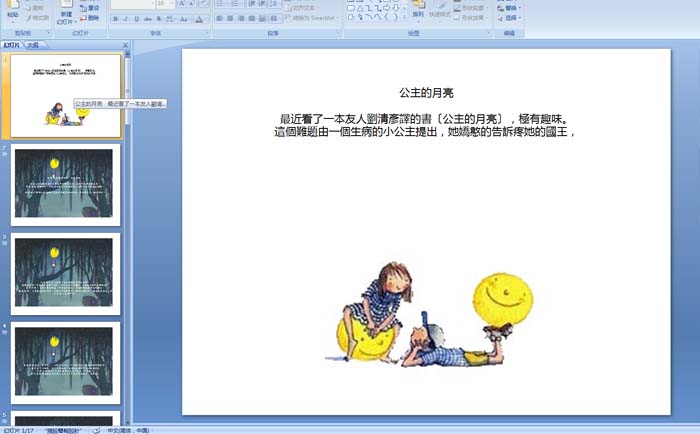Click the 幻灯片 1/17 status indicator
The width and height of the screenshot is (700, 434).
coord(18,430)
